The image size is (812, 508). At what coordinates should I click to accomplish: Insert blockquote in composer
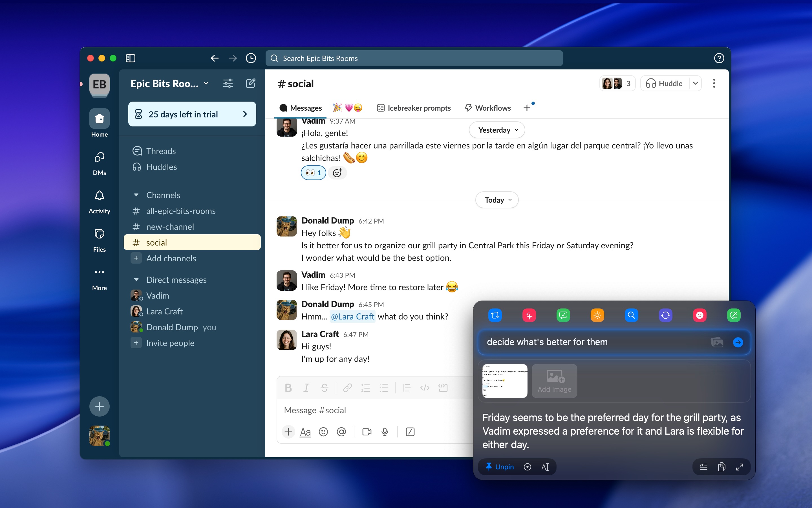pyautogui.click(x=407, y=388)
